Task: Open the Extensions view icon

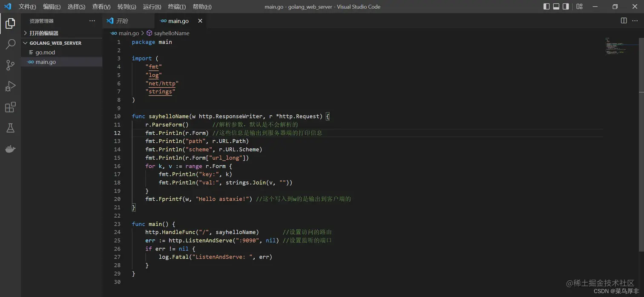Action: click(x=10, y=107)
